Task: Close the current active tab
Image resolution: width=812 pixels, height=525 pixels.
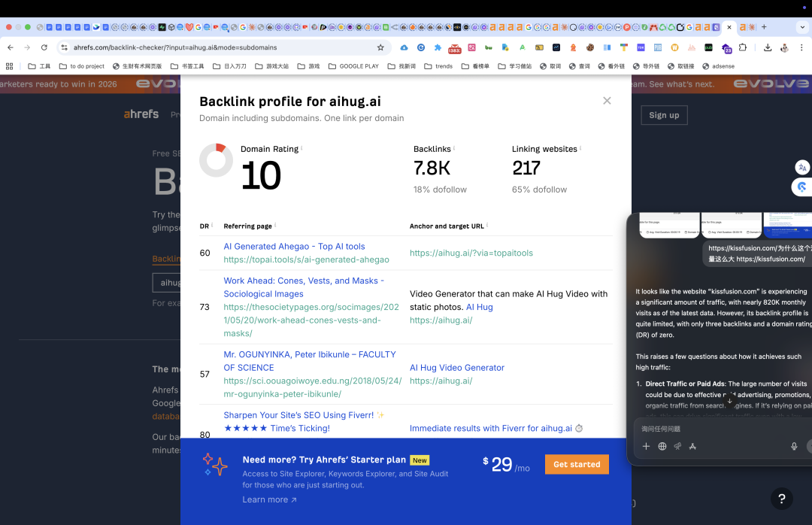Action: pos(729,27)
